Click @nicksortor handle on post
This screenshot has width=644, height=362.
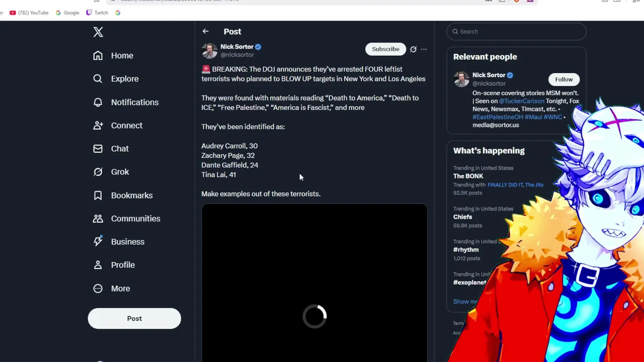[237, 55]
